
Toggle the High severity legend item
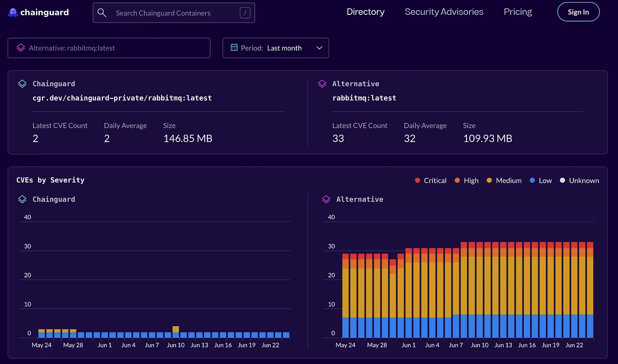coord(466,180)
